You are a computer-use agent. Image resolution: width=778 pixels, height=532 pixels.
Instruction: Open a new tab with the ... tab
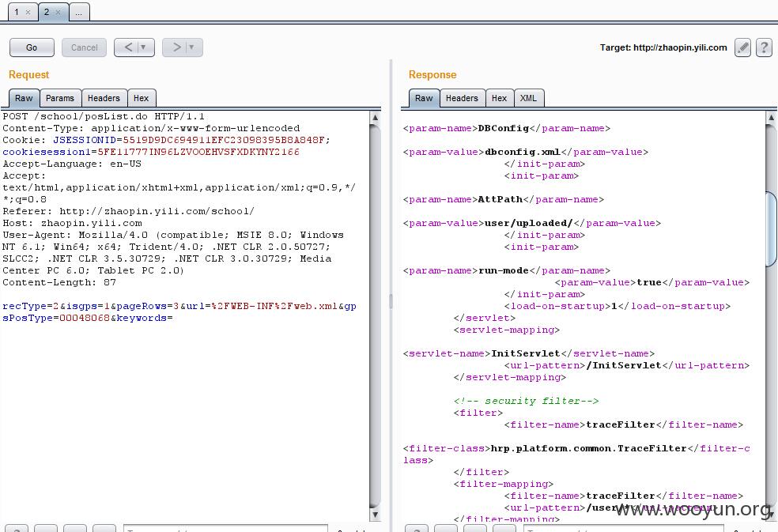click(79, 13)
